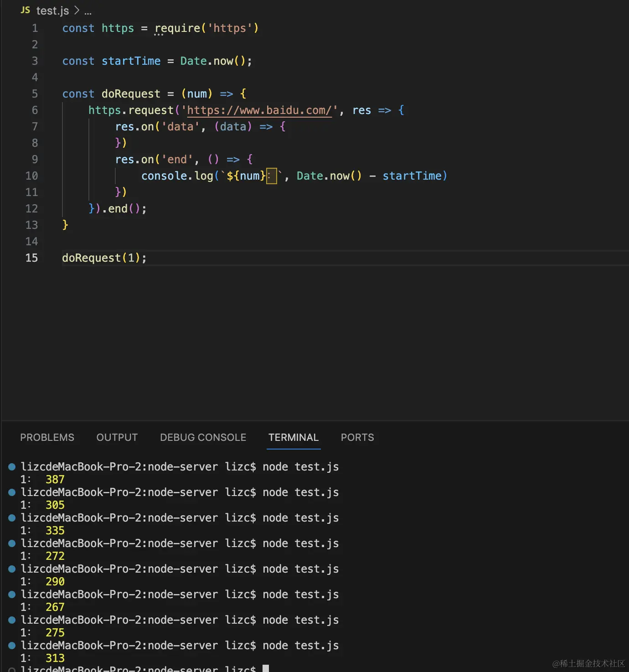Click command marker dot above output 275
Image resolution: width=629 pixels, height=672 pixels.
[x=12, y=620]
